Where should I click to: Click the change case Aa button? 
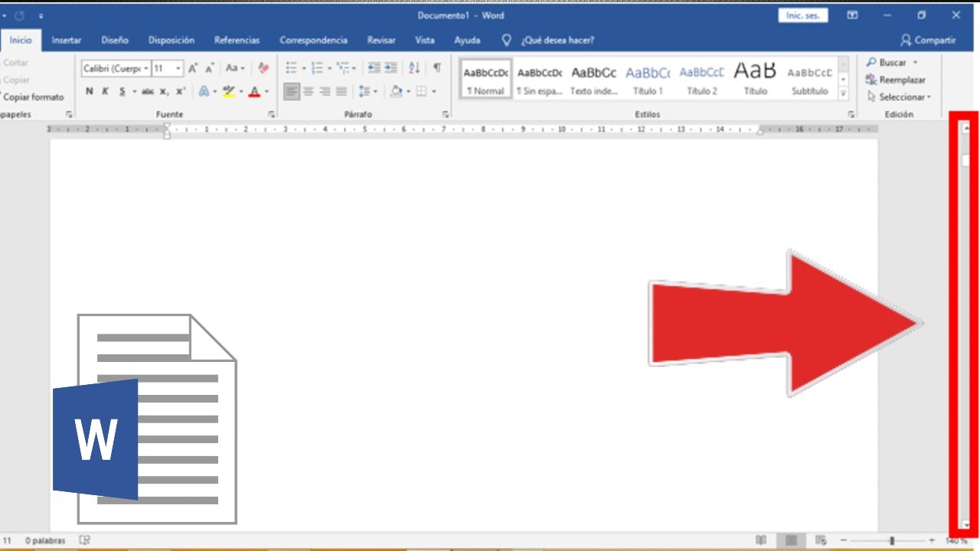click(235, 68)
